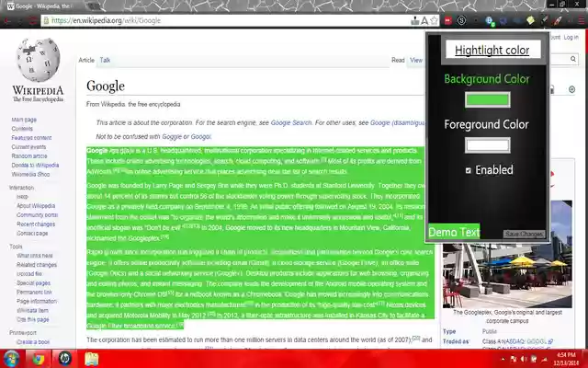The height and width of the screenshot is (368, 588).
Task: Open the Random article sidebar link
Action: 29,155
